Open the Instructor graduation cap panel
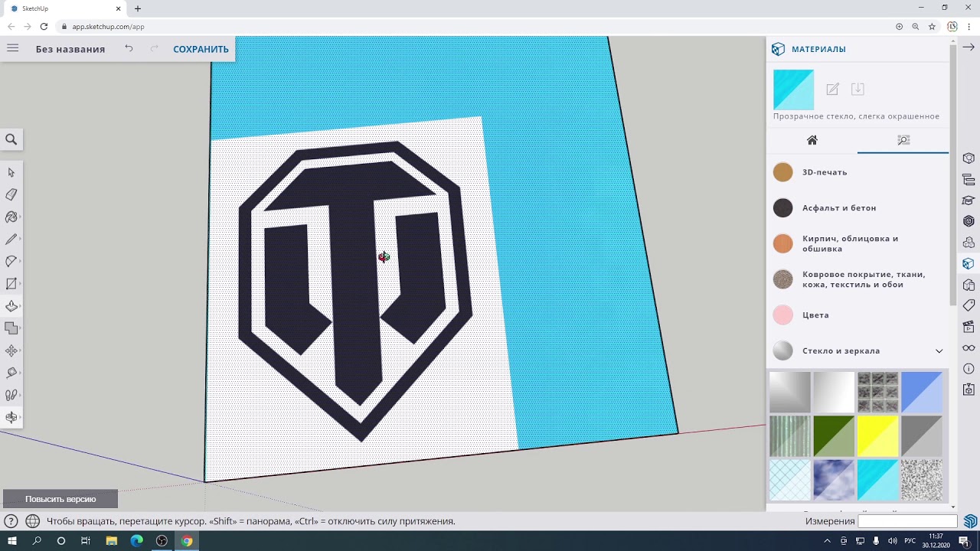 coord(969,201)
